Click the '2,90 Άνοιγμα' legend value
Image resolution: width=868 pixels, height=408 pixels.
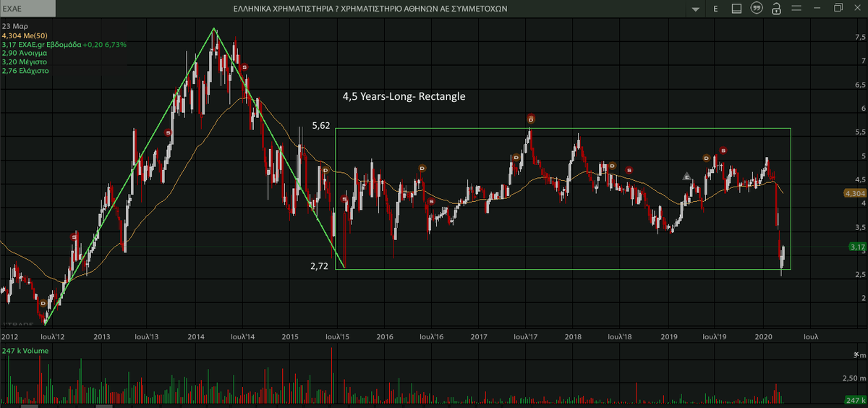[25, 53]
